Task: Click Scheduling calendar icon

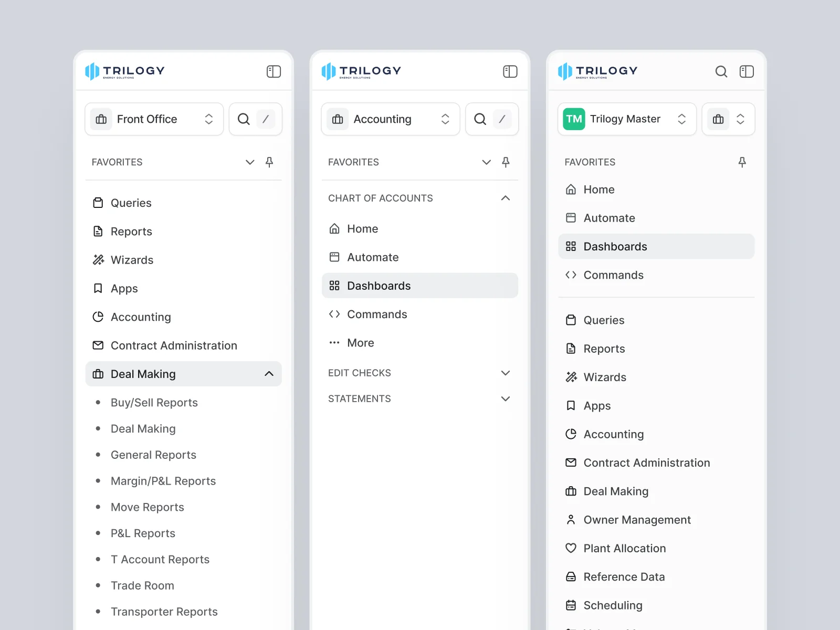Action: (x=571, y=605)
